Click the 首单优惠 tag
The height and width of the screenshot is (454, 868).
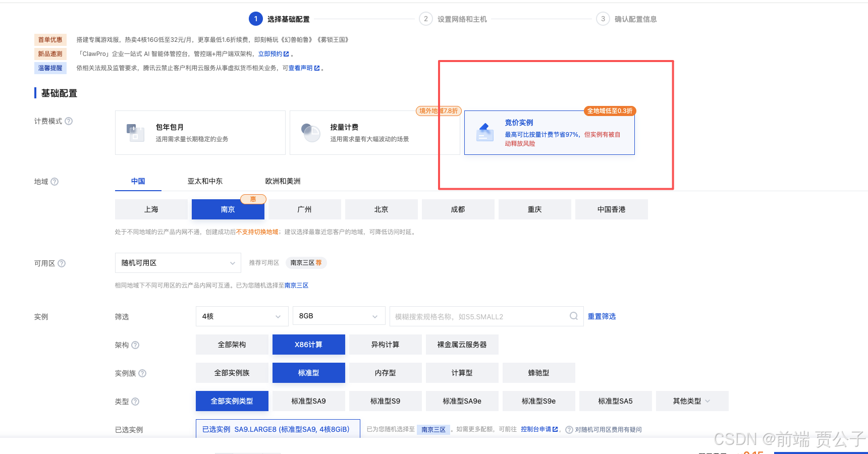point(50,40)
